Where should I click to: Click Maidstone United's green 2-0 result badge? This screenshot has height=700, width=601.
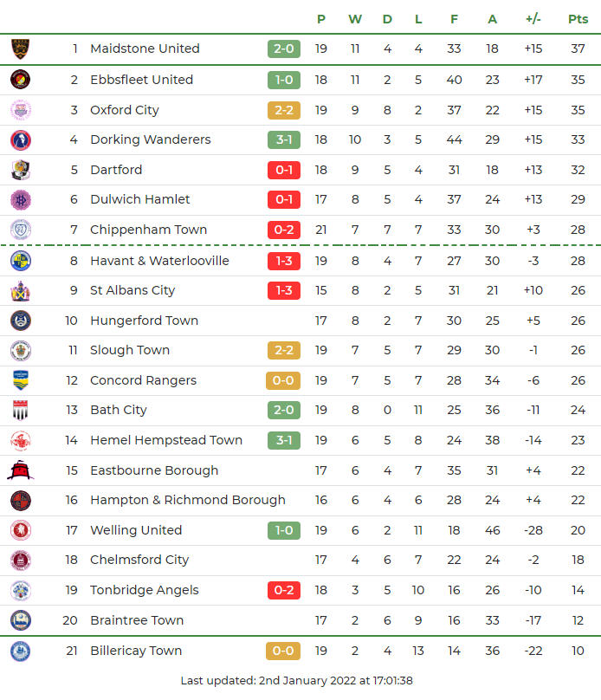click(x=284, y=49)
